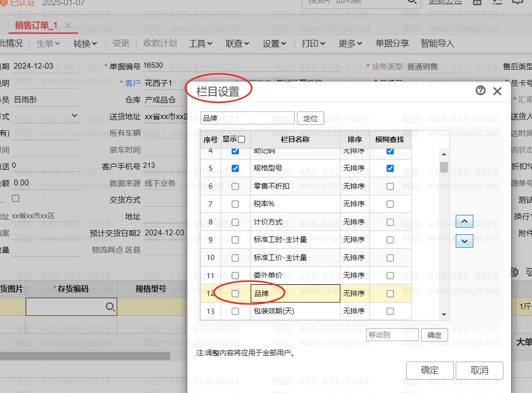532x393 pixels.
Task: Select the 品牌 cell in row 12
Action: [295, 293]
